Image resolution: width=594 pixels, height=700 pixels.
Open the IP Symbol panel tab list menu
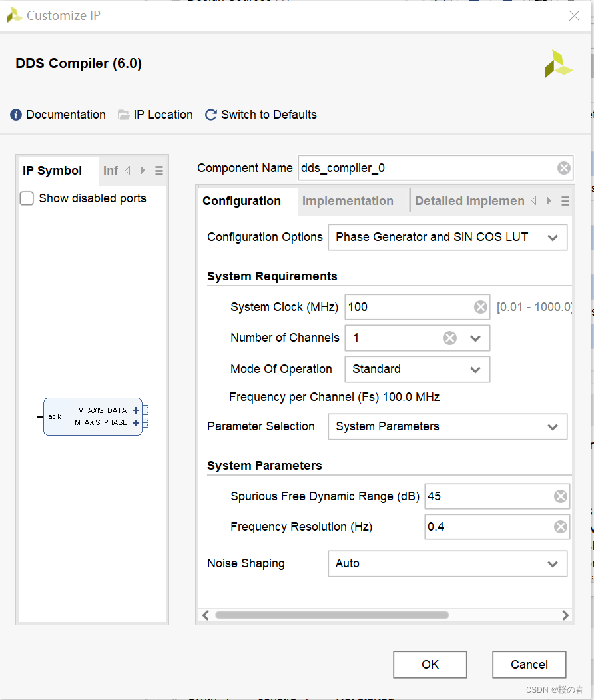[159, 171]
